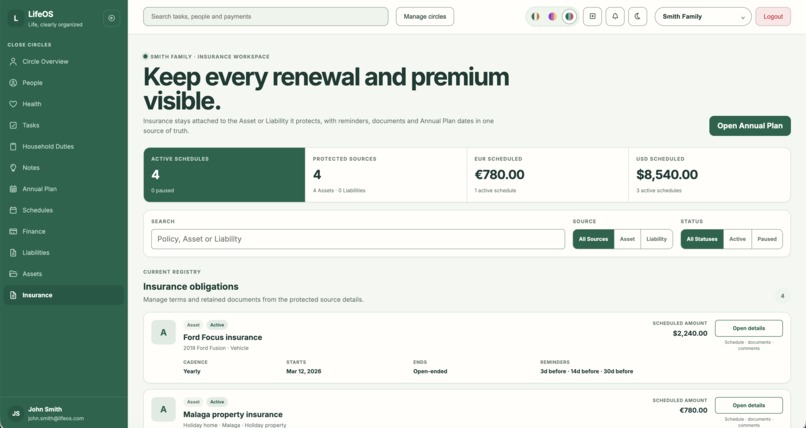Open the Health heart icon
The height and width of the screenshot is (428, 806).
click(13, 104)
